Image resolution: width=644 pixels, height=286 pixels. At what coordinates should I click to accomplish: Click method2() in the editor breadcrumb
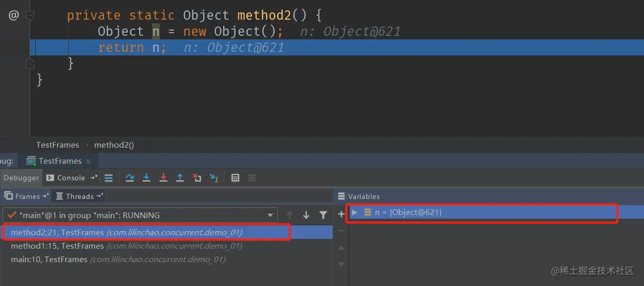114,145
